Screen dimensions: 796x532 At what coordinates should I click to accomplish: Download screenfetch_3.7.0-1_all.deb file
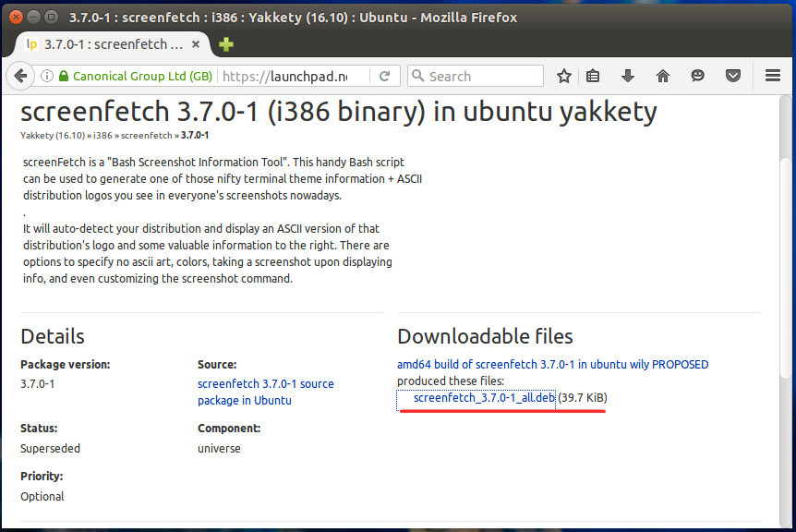coord(484,398)
